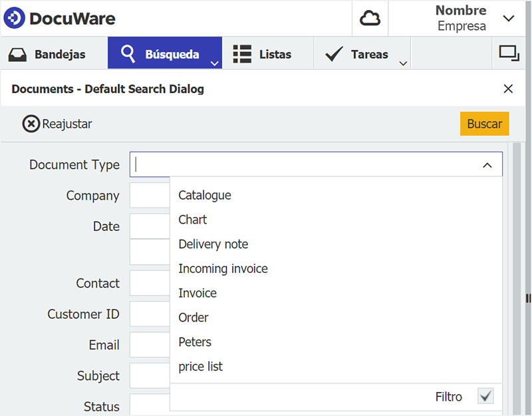Select price list option
532x416 pixels.
200,367
